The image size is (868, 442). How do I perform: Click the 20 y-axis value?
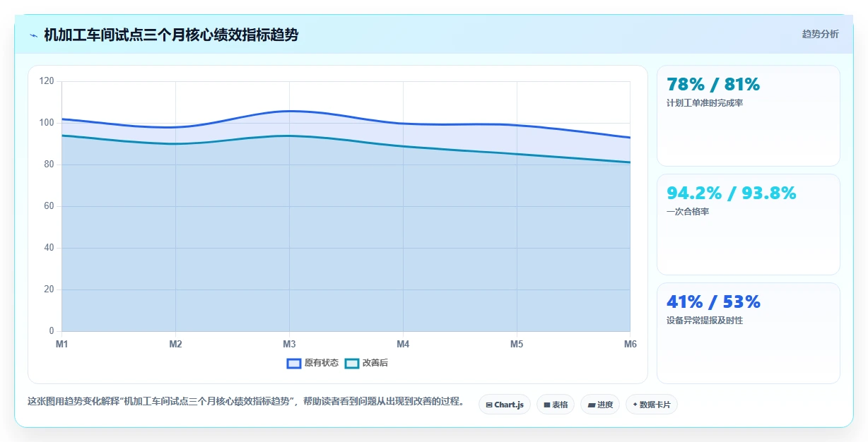pyautogui.click(x=49, y=289)
